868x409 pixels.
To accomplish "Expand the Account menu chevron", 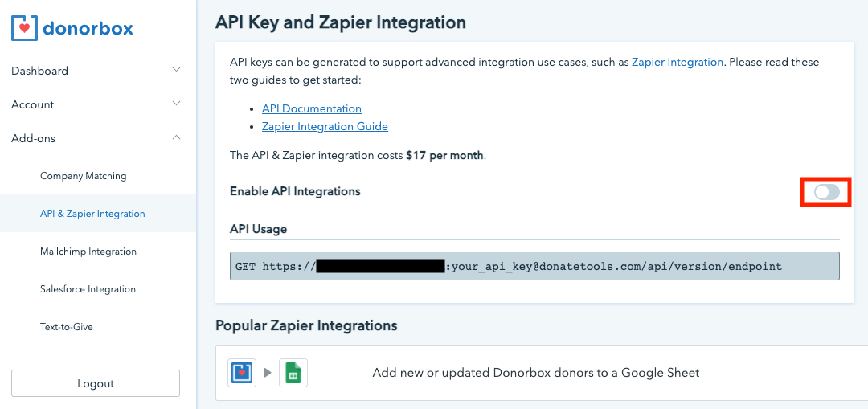I will tap(176, 104).
